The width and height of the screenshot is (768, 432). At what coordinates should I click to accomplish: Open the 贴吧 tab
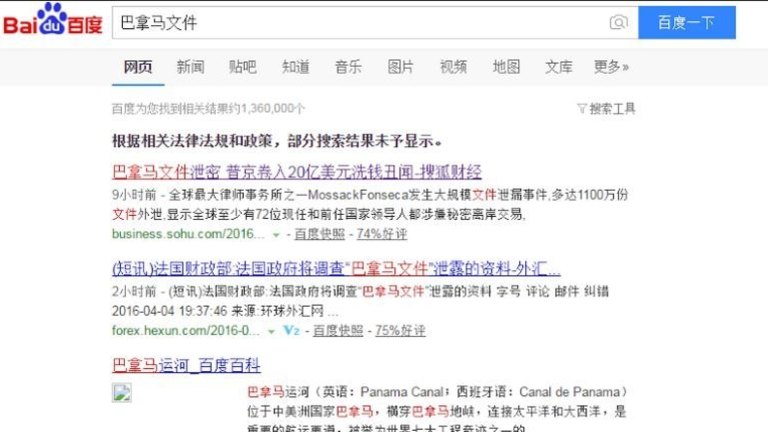click(x=243, y=67)
